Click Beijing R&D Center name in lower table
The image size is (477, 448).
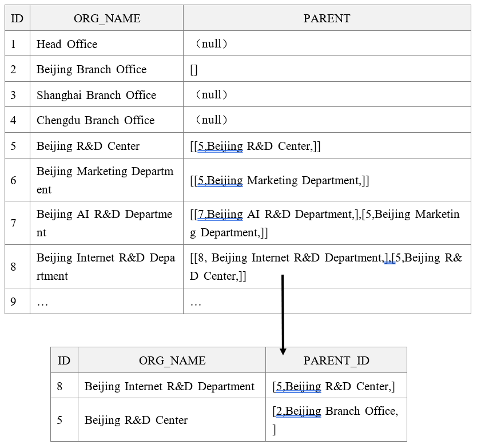[x=136, y=420]
